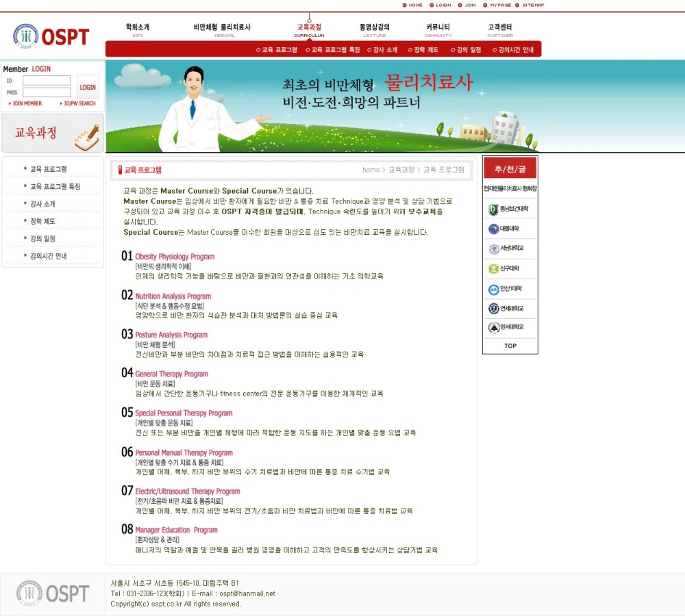Go to 커뮤니티 COMMUNITY menu
The image size is (685, 616).
438,29
